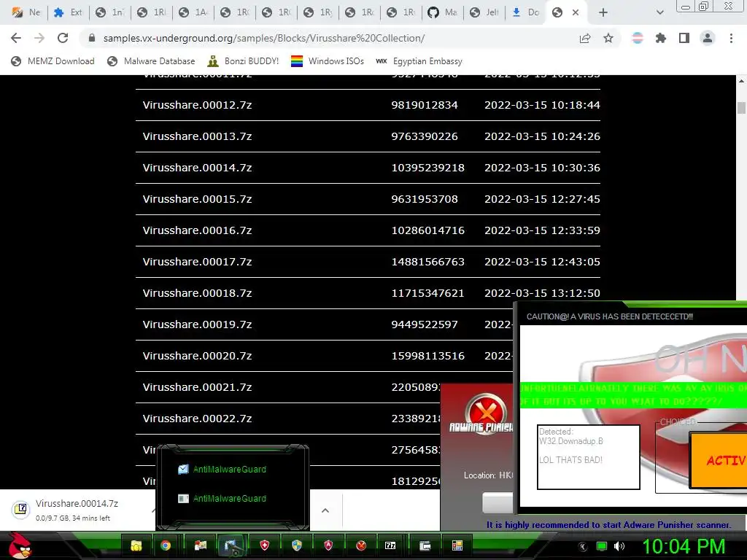This screenshot has width=747, height=560.
Task: Open File Explorer from the taskbar
Action: (136, 545)
